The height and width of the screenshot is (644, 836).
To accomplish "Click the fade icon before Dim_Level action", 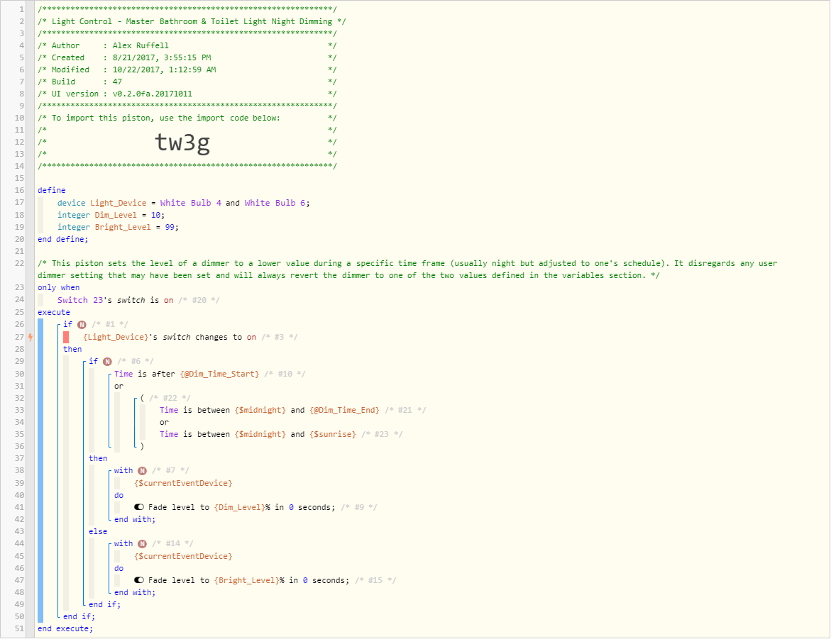I will tap(139, 507).
